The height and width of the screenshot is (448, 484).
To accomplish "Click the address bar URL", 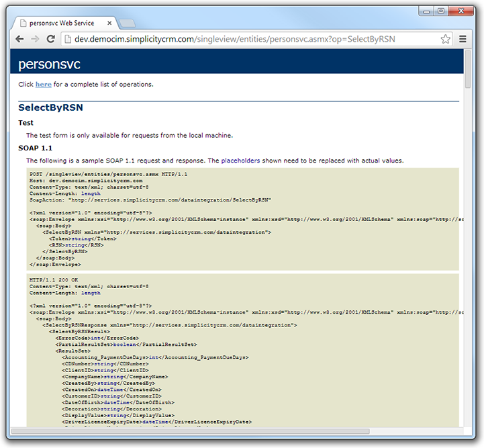I will [234, 39].
